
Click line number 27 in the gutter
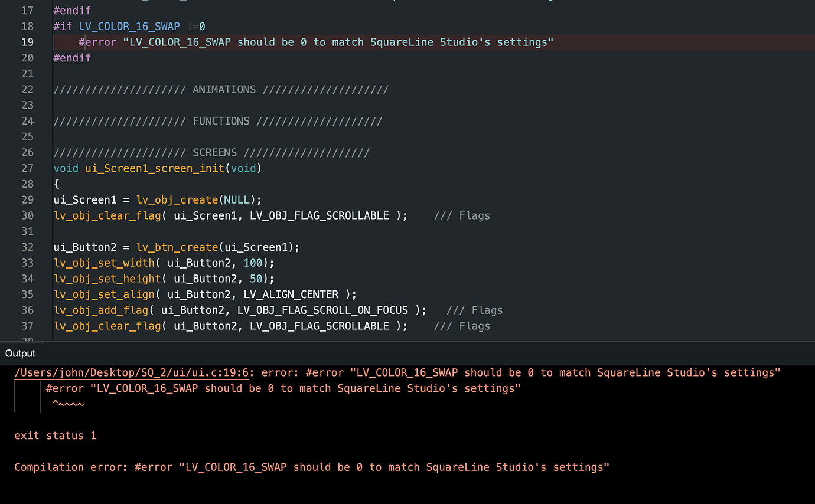(x=27, y=168)
